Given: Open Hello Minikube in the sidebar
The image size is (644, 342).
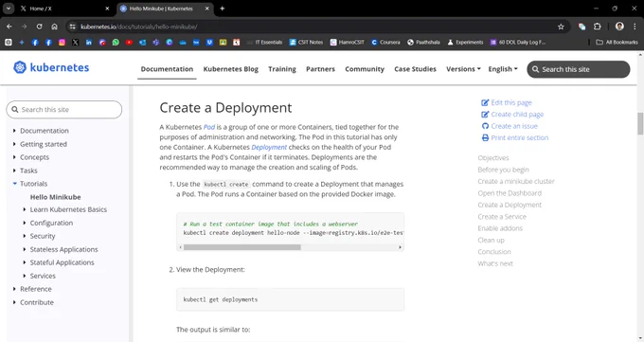Looking at the screenshot, I should coord(56,197).
